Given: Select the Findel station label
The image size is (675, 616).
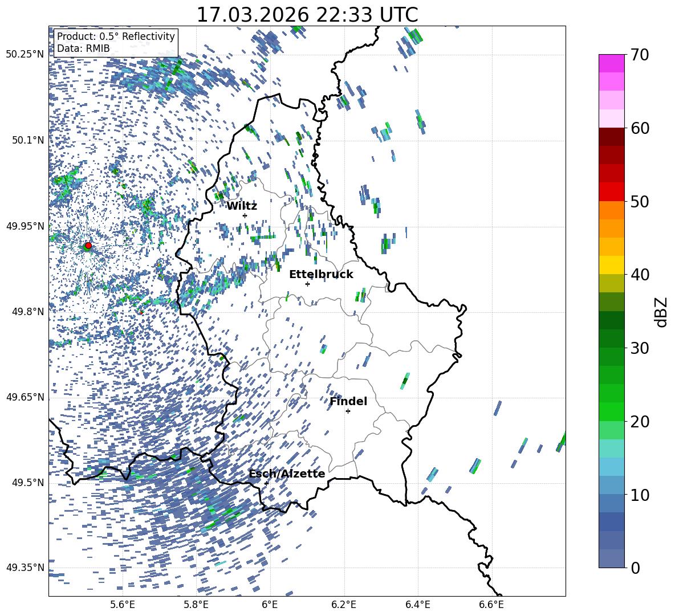Looking at the screenshot, I should pos(348,401).
